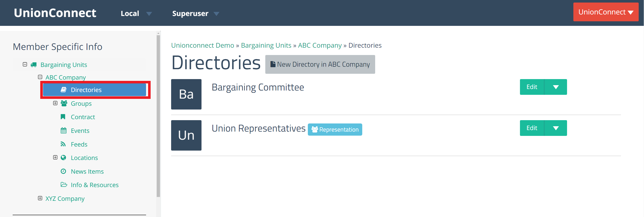Open the Superuser menu in header

click(x=196, y=13)
